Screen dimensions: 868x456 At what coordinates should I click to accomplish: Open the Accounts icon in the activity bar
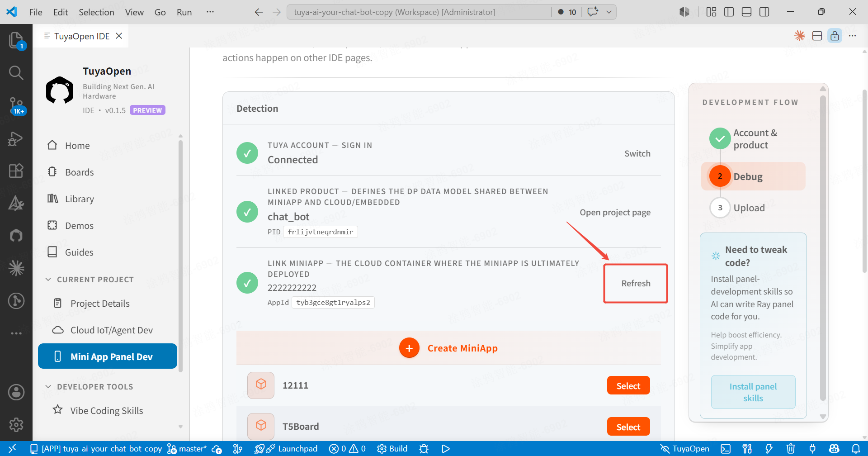coord(16,392)
